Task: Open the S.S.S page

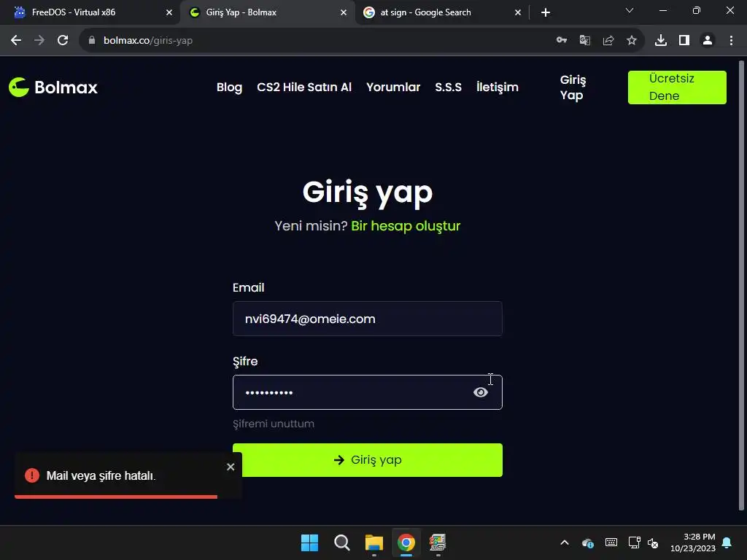Action: click(x=448, y=87)
